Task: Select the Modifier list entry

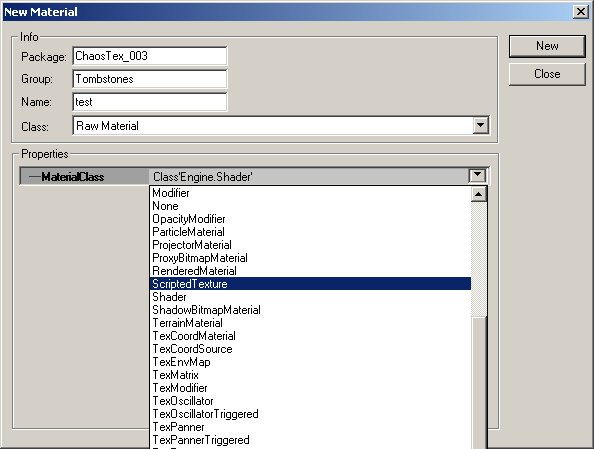Action: point(310,193)
